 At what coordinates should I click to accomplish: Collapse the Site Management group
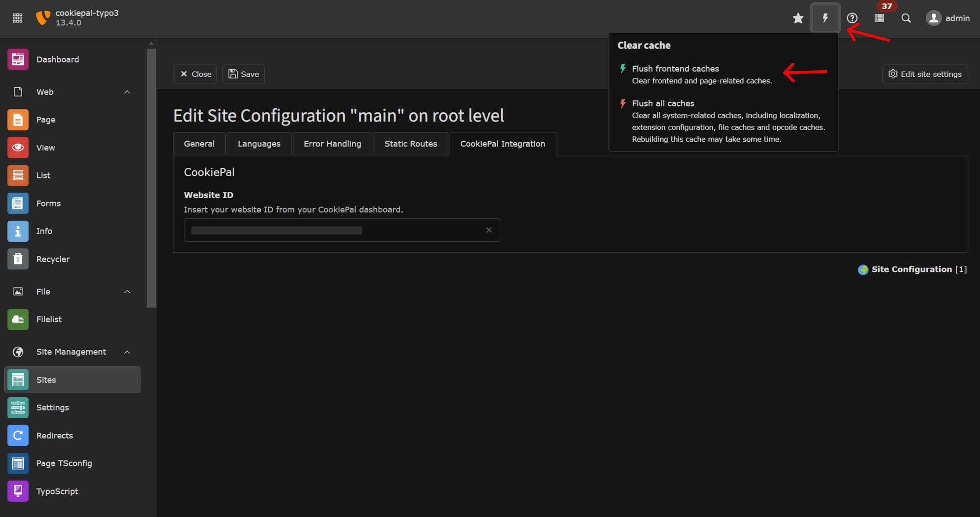(127, 352)
